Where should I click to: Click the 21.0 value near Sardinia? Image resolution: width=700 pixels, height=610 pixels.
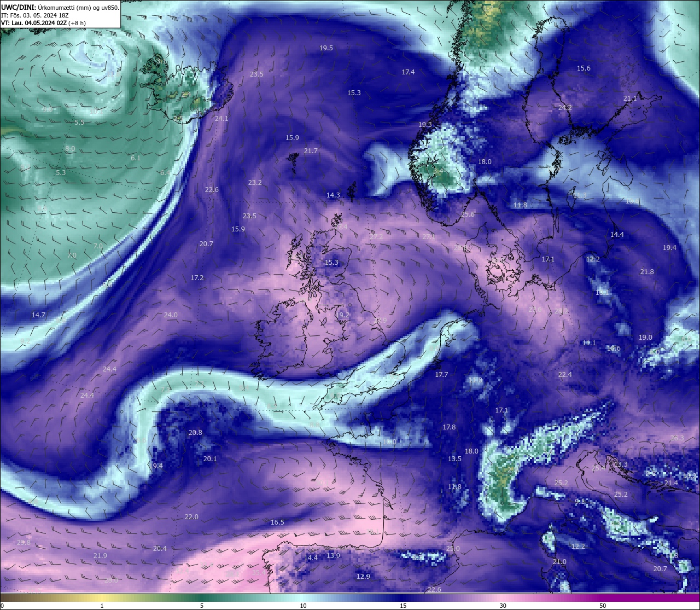point(559,562)
